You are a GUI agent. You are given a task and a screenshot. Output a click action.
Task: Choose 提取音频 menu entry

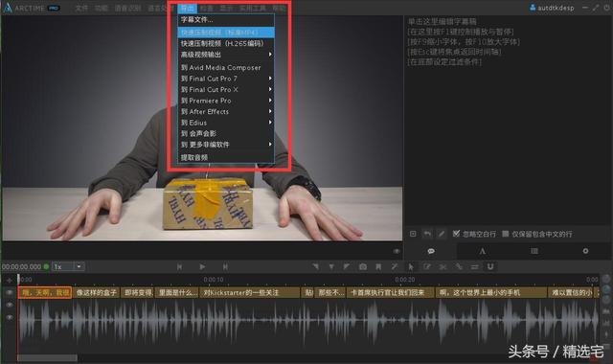pos(226,157)
